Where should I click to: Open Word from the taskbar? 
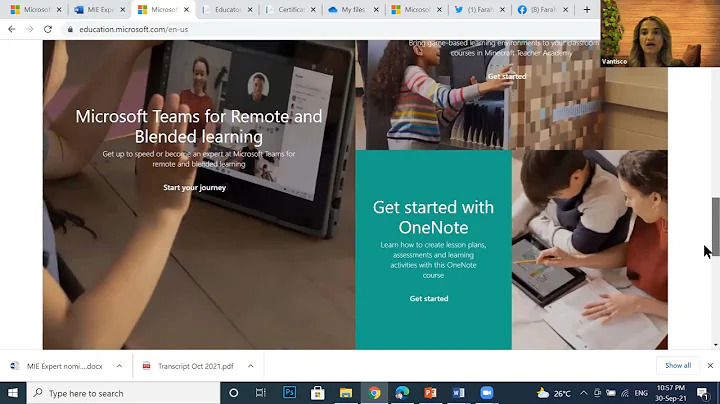(458, 393)
